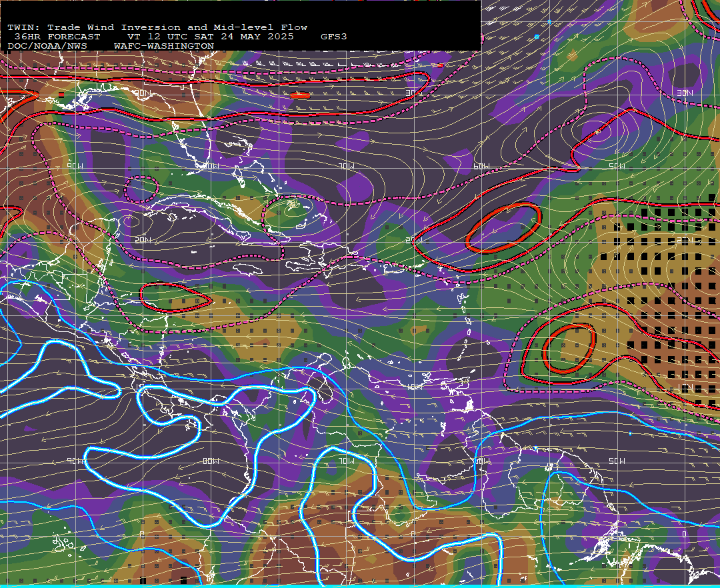Click the 90W longitude label over the Pacific Ocean
The height and width of the screenshot is (588, 720).
75,461
